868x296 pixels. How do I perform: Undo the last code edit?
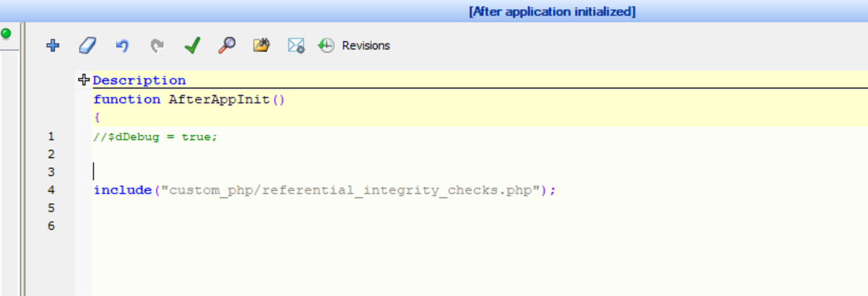coord(122,46)
